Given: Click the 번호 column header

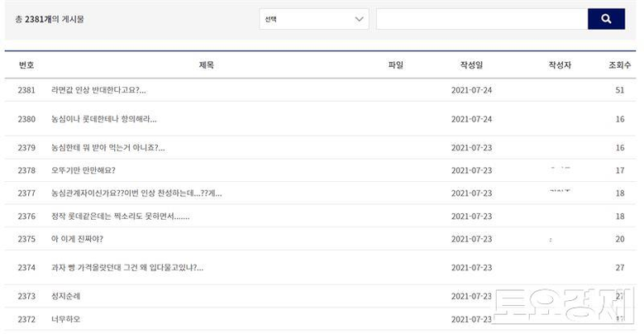Looking at the screenshot, I should click(26, 65).
